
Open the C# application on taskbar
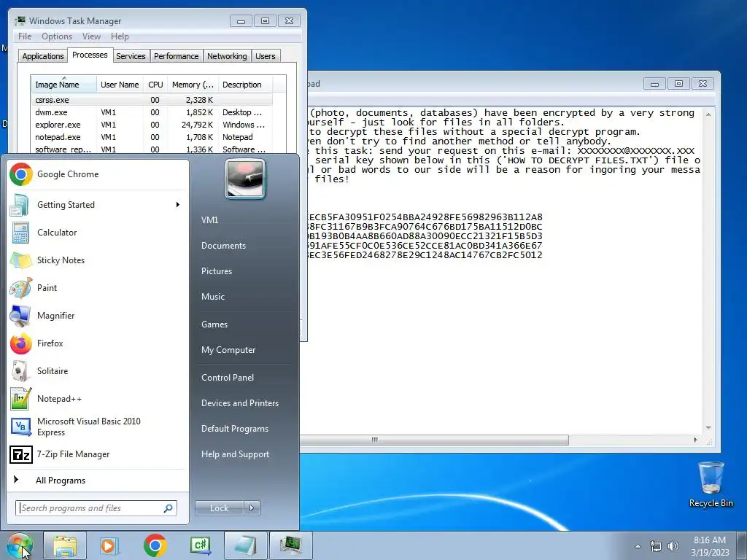[x=200, y=545]
